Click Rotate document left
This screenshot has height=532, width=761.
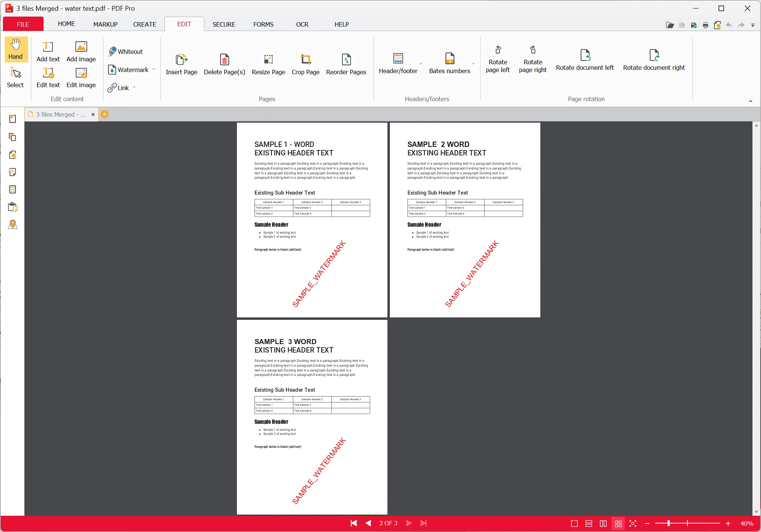pos(585,60)
